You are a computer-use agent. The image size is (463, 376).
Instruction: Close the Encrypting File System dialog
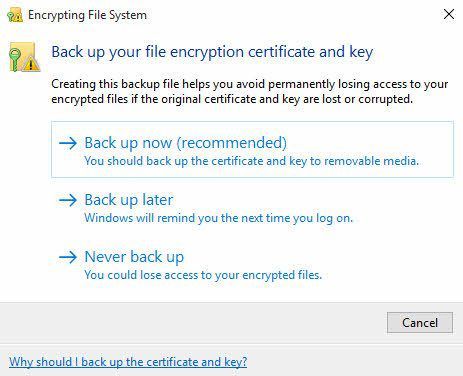coord(449,14)
